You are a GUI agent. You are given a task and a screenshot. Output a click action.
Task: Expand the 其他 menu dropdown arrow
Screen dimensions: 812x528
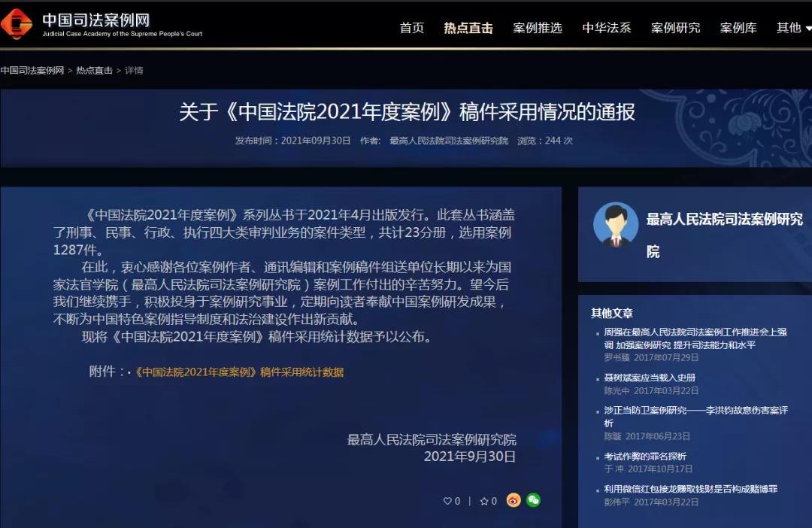click(x=808, y=29)
